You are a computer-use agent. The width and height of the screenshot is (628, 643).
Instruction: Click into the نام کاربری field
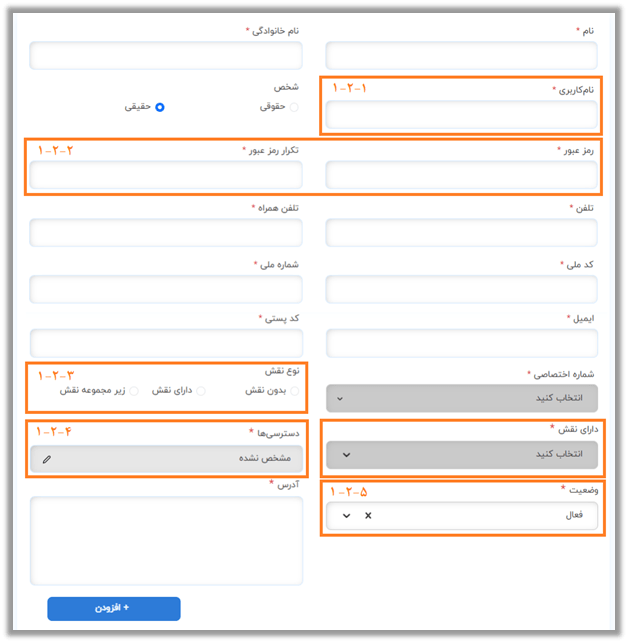pyautogui.click(x=462, y=115)
